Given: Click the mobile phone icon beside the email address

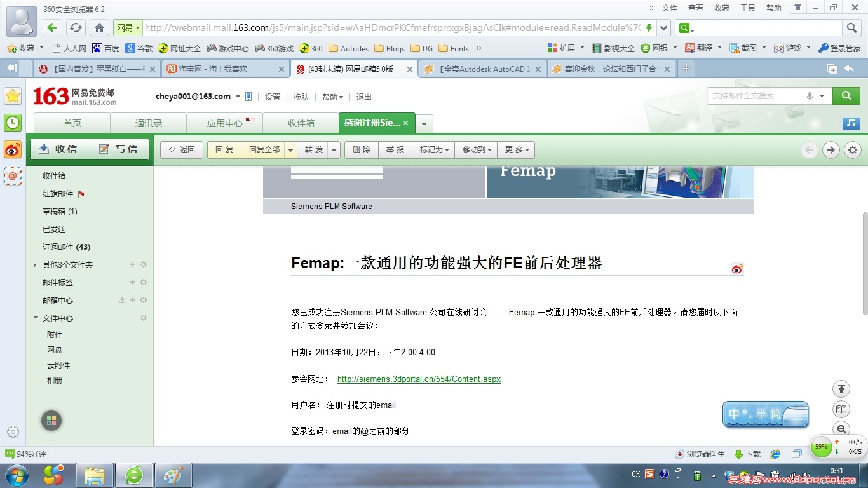Looking at the screenshot, I should point(248,97).
